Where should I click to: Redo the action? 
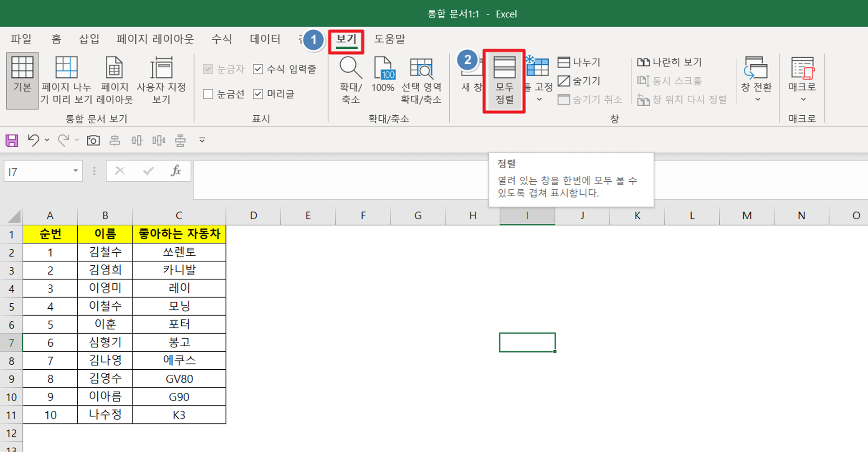click(x=63, y=141)
